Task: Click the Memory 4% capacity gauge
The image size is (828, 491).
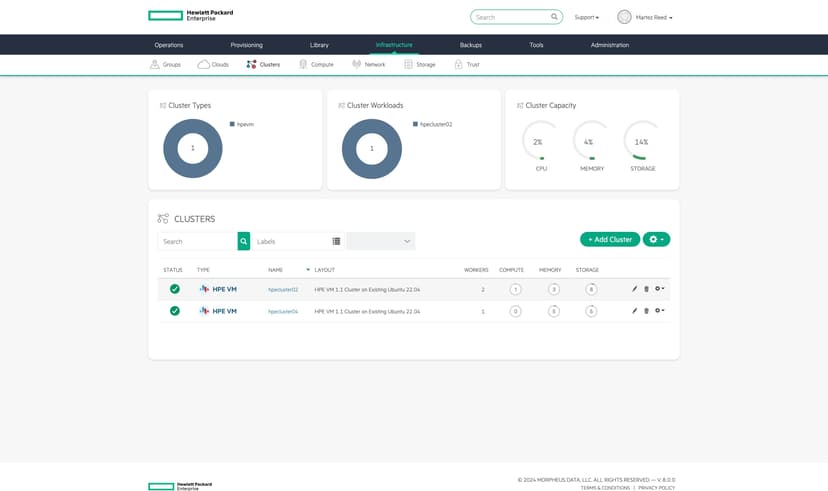Action: pos(590,141)
